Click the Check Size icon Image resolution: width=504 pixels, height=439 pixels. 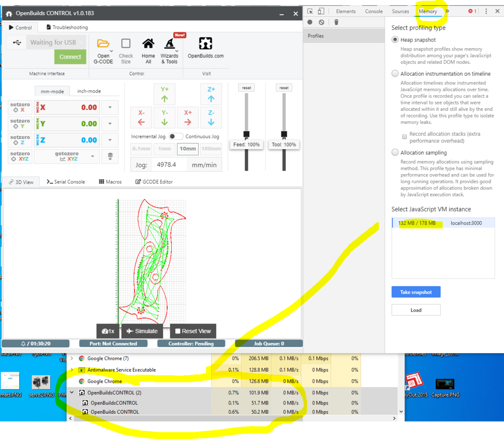pyautogui.click(x=126, y=44)
